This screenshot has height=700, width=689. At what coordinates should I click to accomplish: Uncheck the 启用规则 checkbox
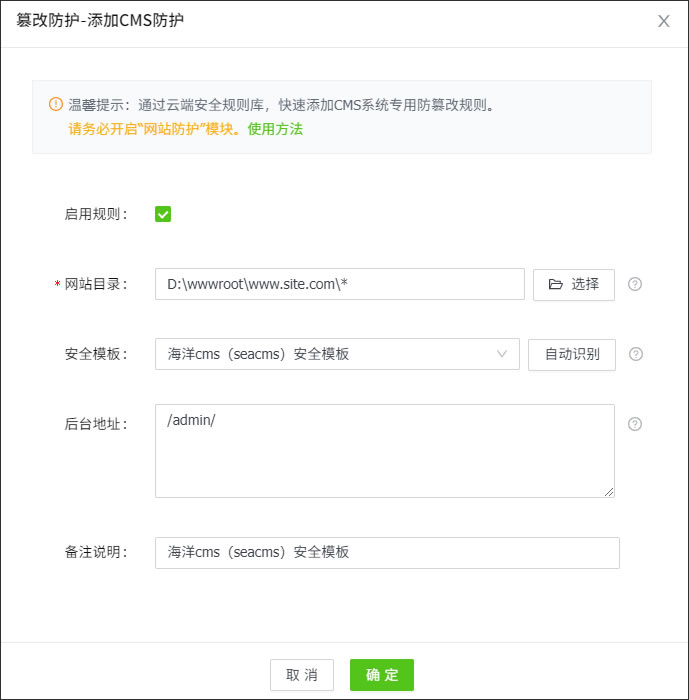point(163,214)
